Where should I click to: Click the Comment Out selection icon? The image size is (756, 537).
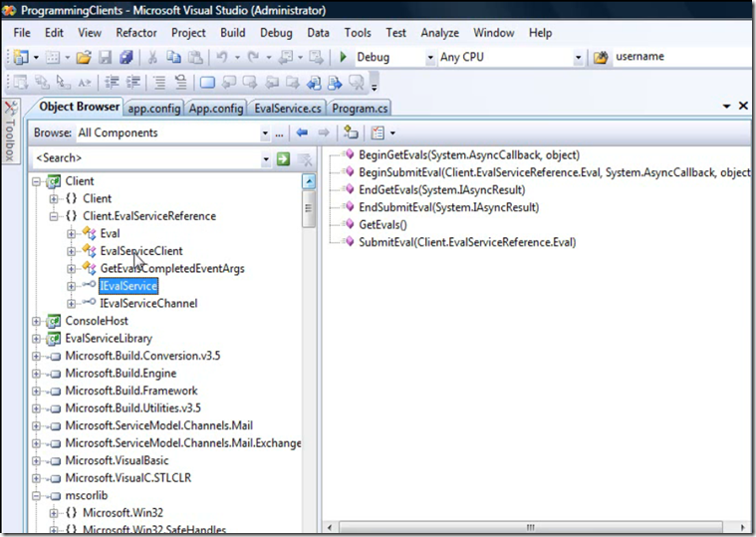click(159, 83)
